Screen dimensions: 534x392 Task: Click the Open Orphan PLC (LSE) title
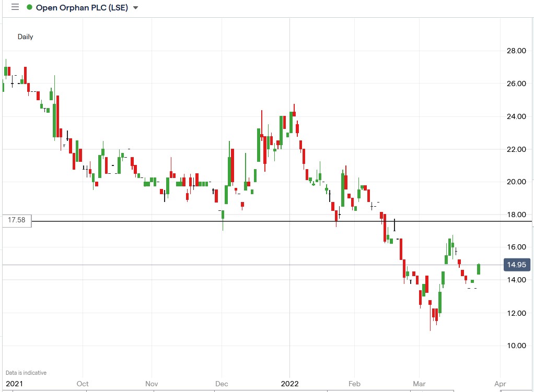pyautogui.click(x=82, y=7)
